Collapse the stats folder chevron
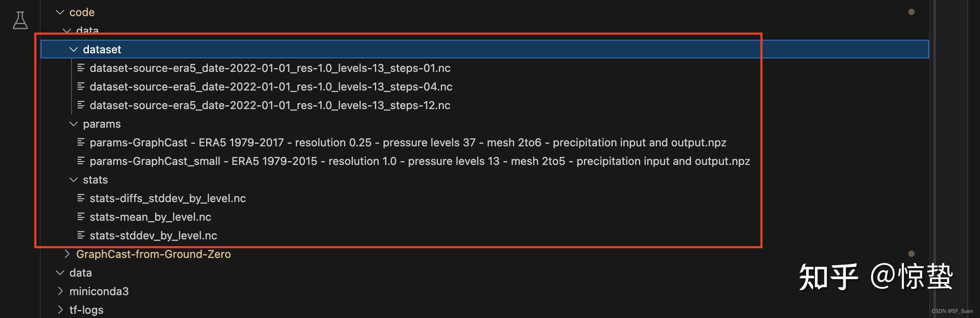 click(74, 180)
